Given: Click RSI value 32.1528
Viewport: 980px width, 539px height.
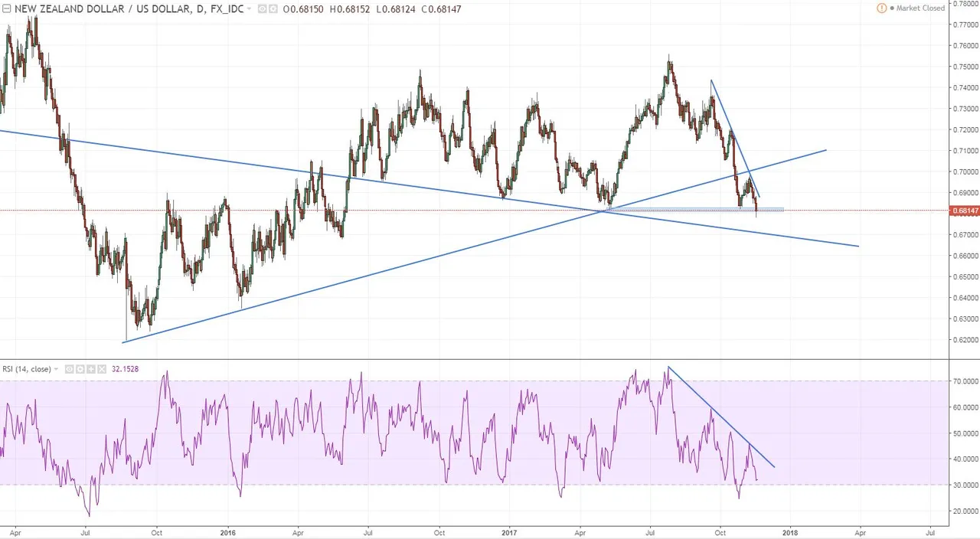Looking at the screenshot, I should [125, 369].
